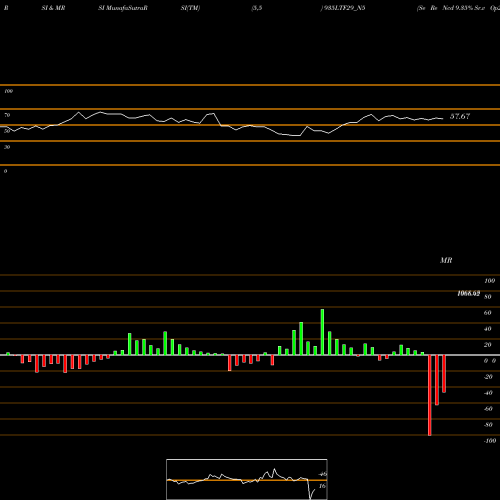This screenshot has width=500, height=500.
Task: Click the '20' label on MR axis
Action: (487, 345)
